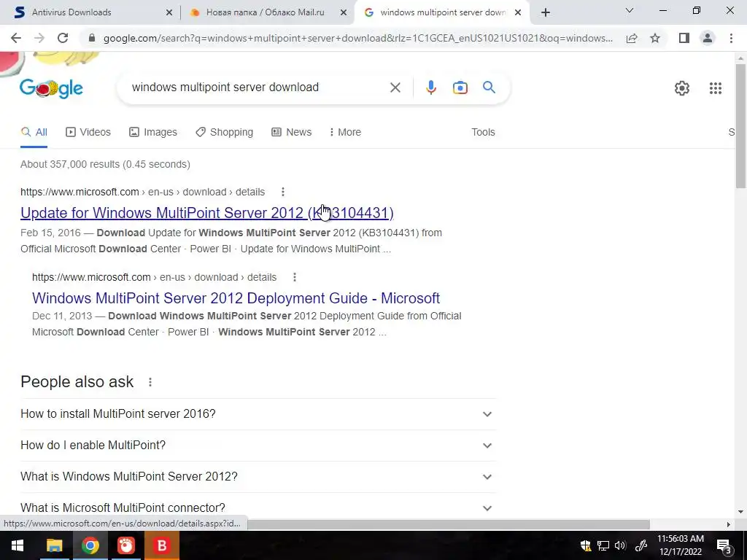Open the notification center icon
This screenshot has width=747, height=560.
(724, 546)
